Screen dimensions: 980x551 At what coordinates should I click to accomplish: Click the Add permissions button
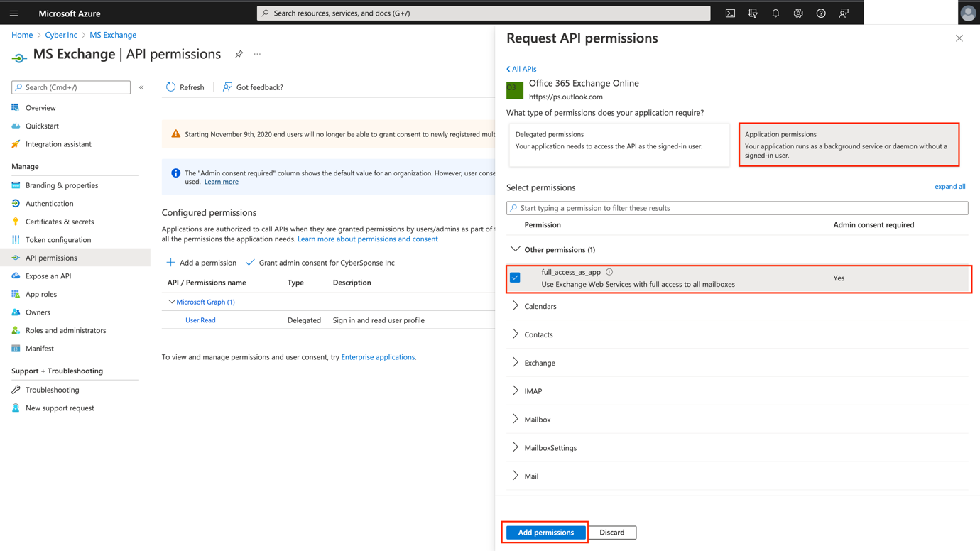click(x=545, y=533)
